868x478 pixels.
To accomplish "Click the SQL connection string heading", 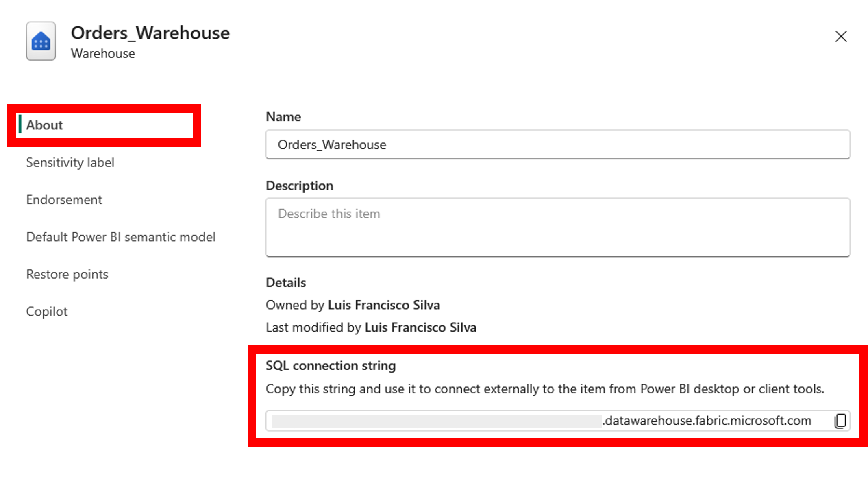I will tap(331, 365).
